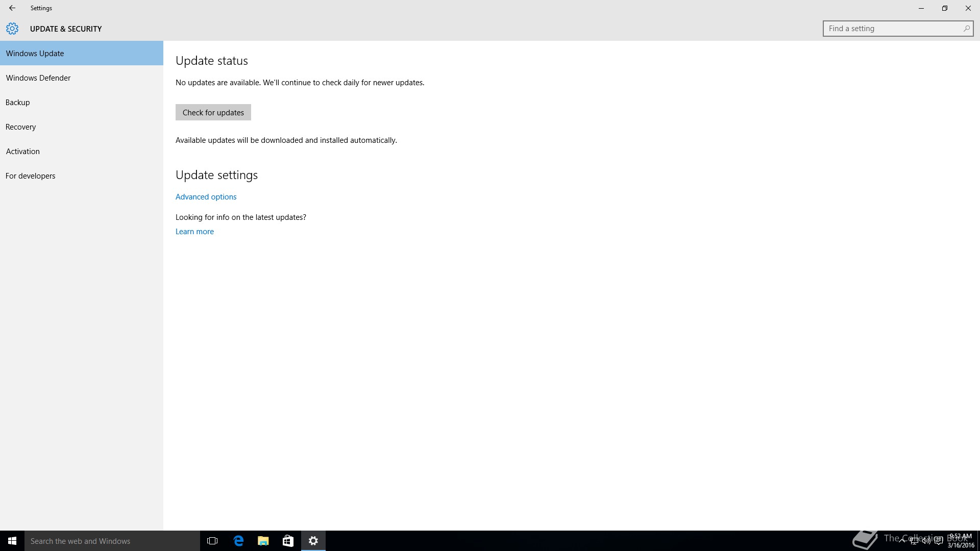Click the Find a setting search field

(x=898, y=29)
